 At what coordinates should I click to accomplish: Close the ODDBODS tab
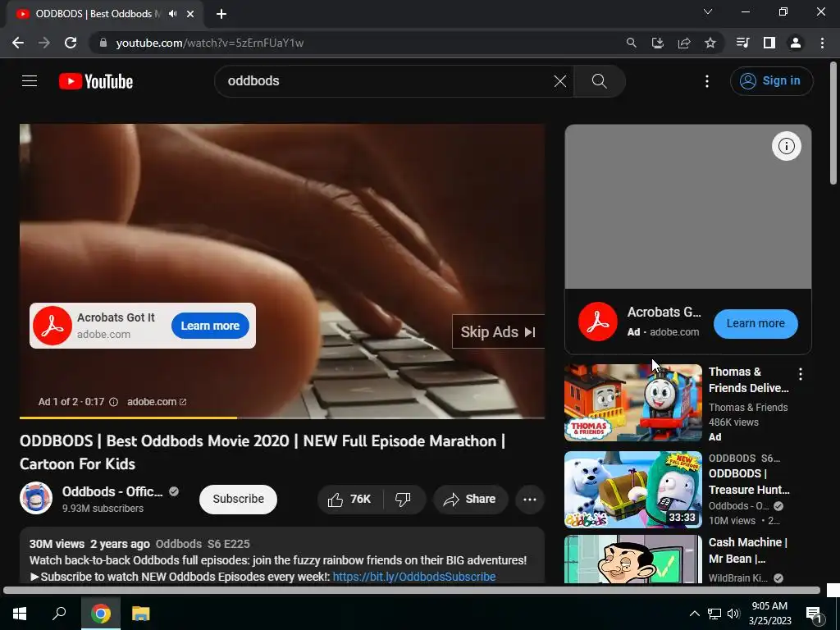pos(190,14)
